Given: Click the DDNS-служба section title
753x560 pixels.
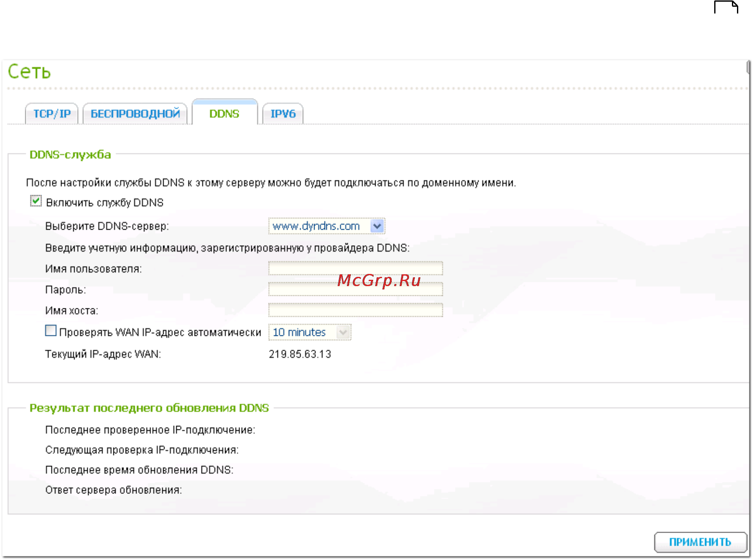Looking at the screenshot, I should tap(70, 155).
